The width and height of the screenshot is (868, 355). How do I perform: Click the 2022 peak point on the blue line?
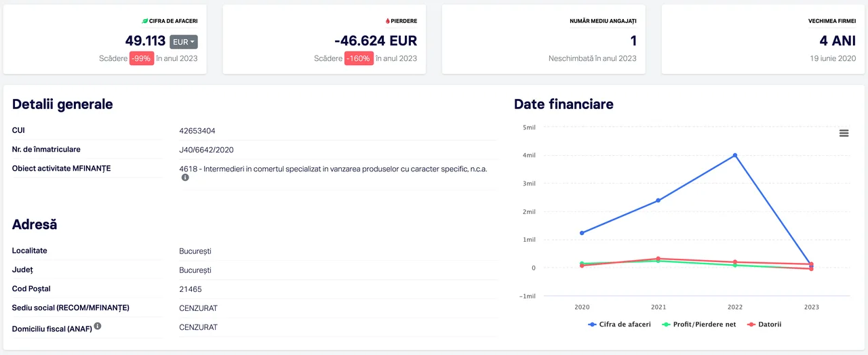[x=735, y=155]
